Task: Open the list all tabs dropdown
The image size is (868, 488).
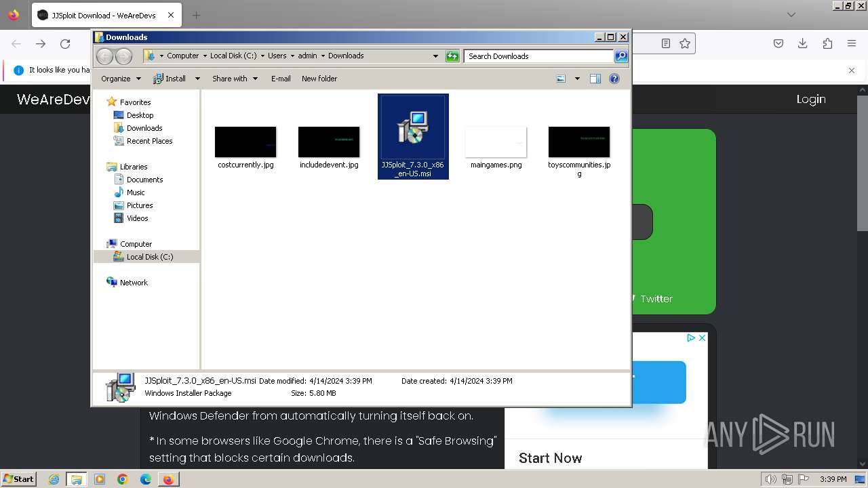Action: (x=791, y=15)
